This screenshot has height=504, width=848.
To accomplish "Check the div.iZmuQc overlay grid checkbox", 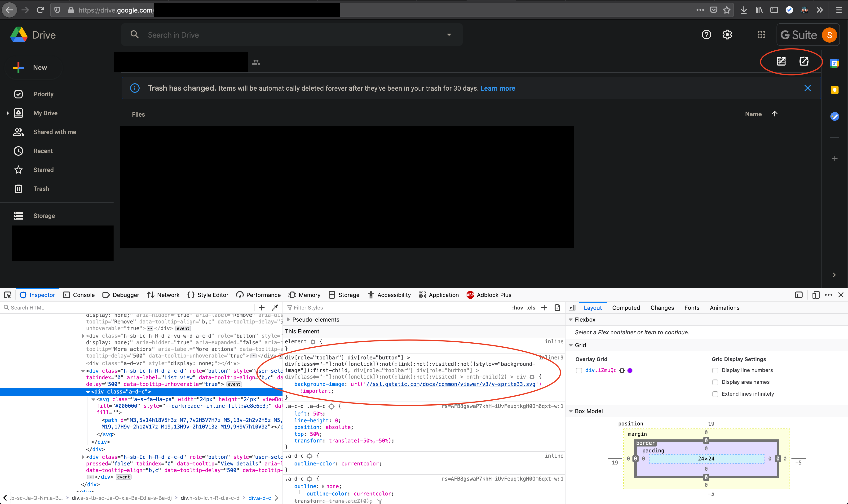I will (x=579, y=371).
